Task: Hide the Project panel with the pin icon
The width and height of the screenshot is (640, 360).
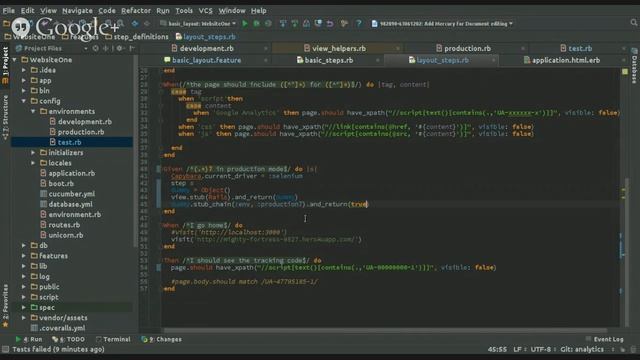Action: click(x=132, y=48)
